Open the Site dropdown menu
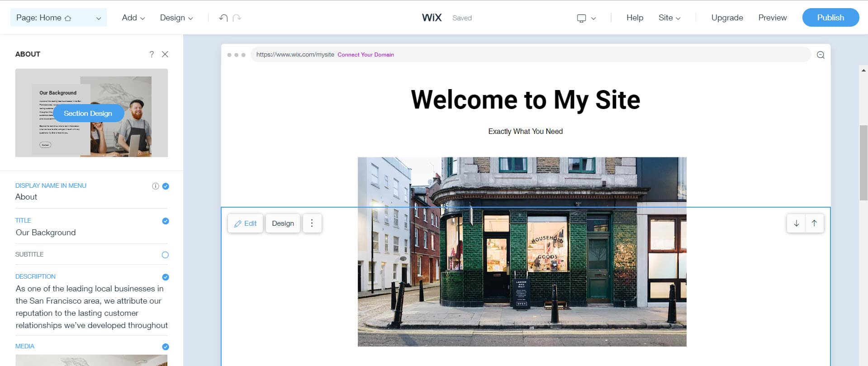Screen dimensions: 868x366 tap(669, 18)
